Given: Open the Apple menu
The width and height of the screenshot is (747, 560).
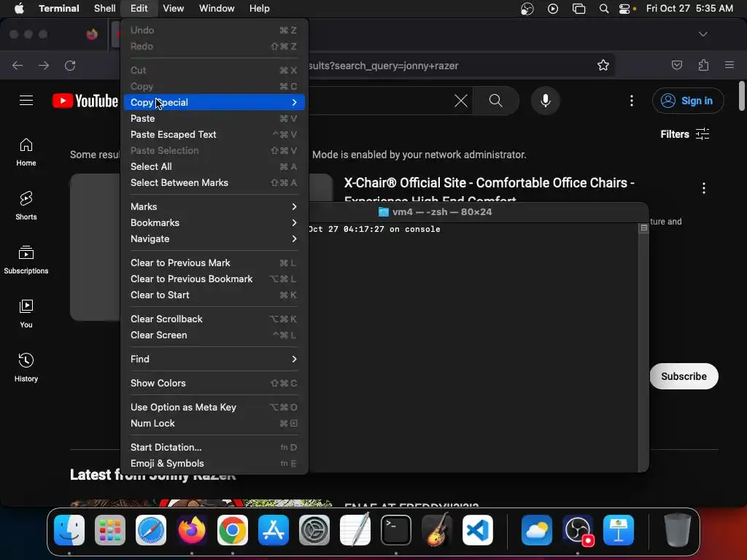Looking at the screenshot, I should click(19, 8).
